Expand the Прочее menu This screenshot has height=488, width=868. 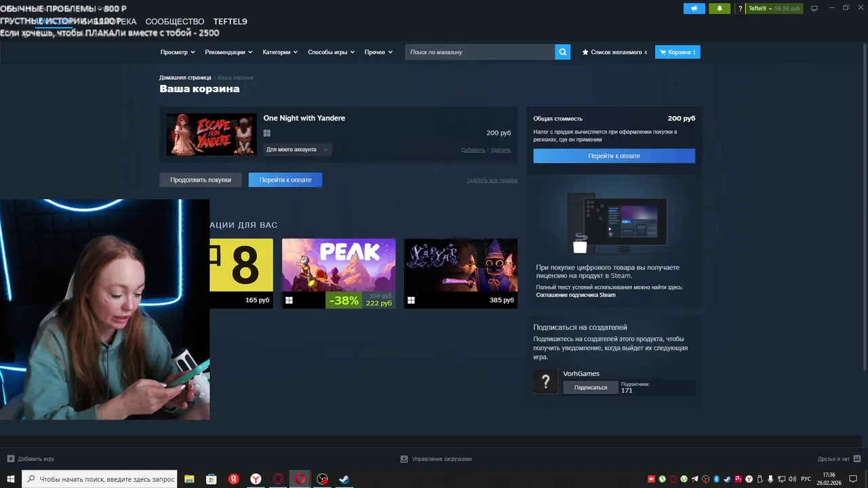[x=378, y=52]
